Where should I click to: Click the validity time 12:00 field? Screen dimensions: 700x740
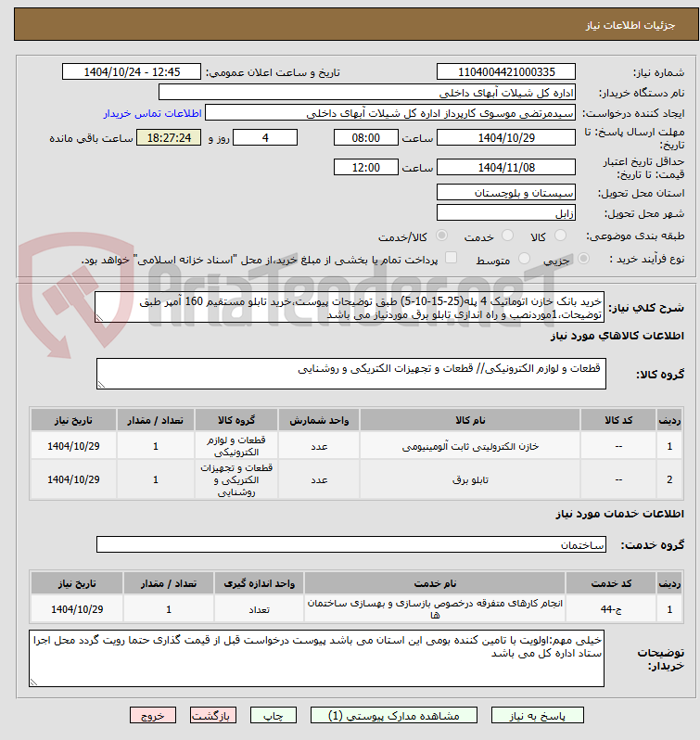click(x=366, y=168)
